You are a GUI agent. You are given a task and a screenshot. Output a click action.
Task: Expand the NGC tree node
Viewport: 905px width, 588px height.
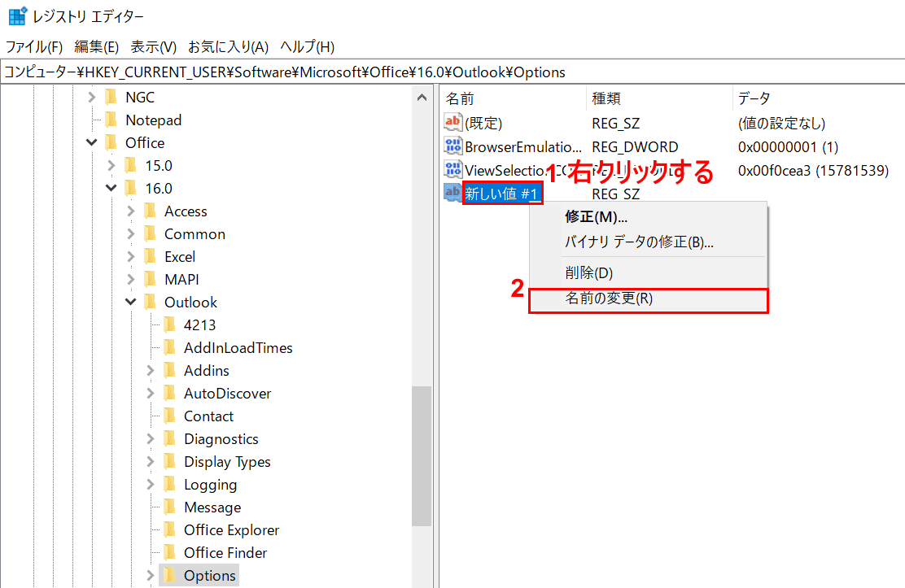click(91, 97)
